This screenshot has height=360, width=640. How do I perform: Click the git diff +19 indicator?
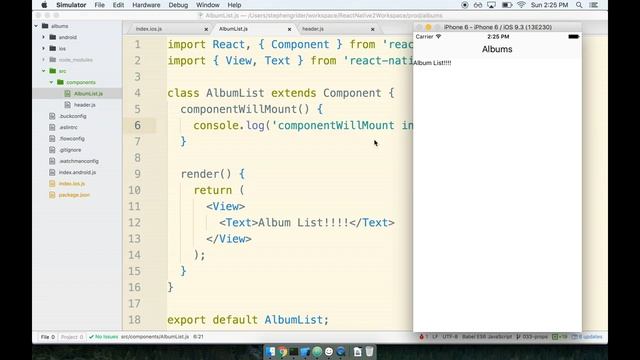tap(560, 337)
